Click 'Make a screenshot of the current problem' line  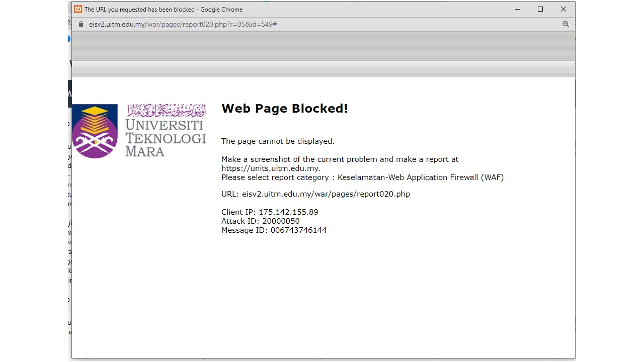[340, 159]
